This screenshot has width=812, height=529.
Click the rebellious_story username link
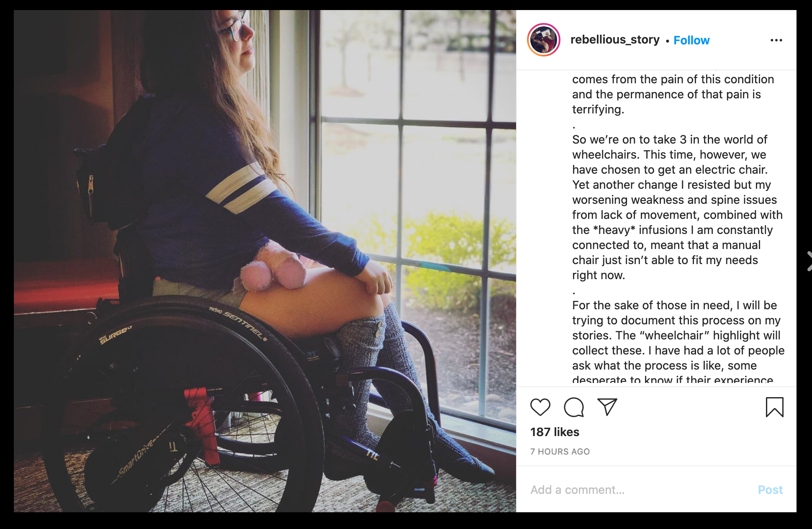point(614,40)
